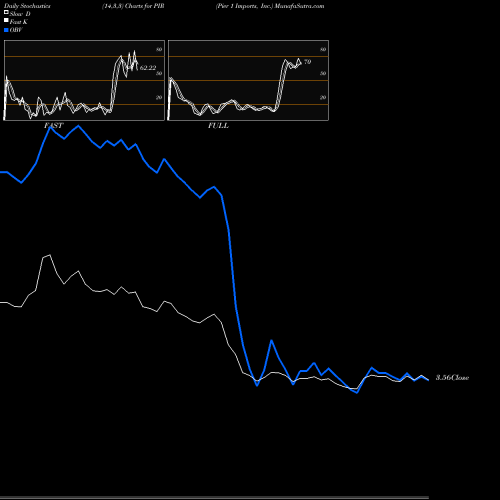Click the Fast K legend swatch
The width and height of the screenshot is (500, 500).
pos(6,21)
